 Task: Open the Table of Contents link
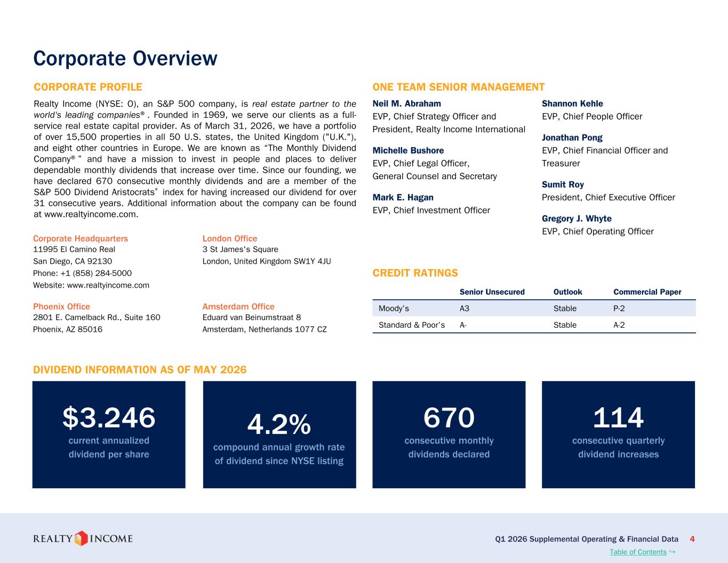tap(638, 552)
